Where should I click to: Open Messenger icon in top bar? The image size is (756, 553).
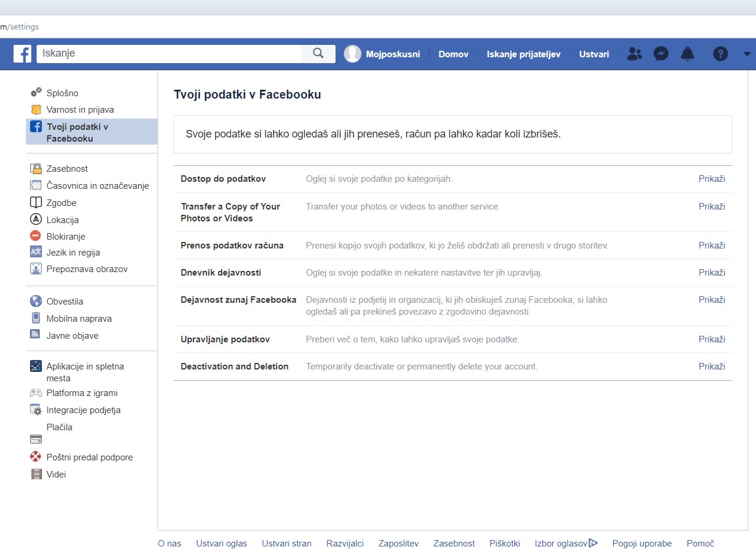[660, 54]
